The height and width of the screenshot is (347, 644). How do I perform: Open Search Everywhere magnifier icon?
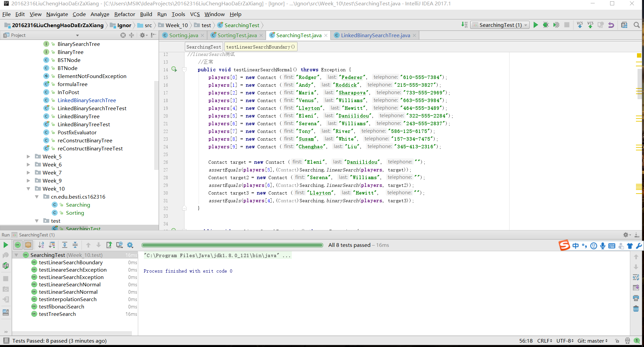coord(636,25)
